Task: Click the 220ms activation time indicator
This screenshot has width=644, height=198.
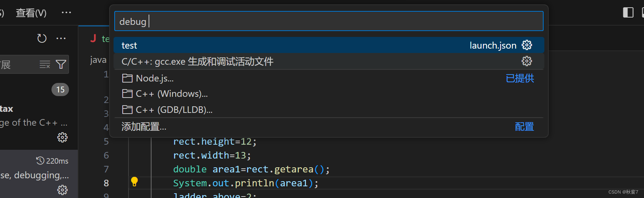Action: (x=52, y=161)
